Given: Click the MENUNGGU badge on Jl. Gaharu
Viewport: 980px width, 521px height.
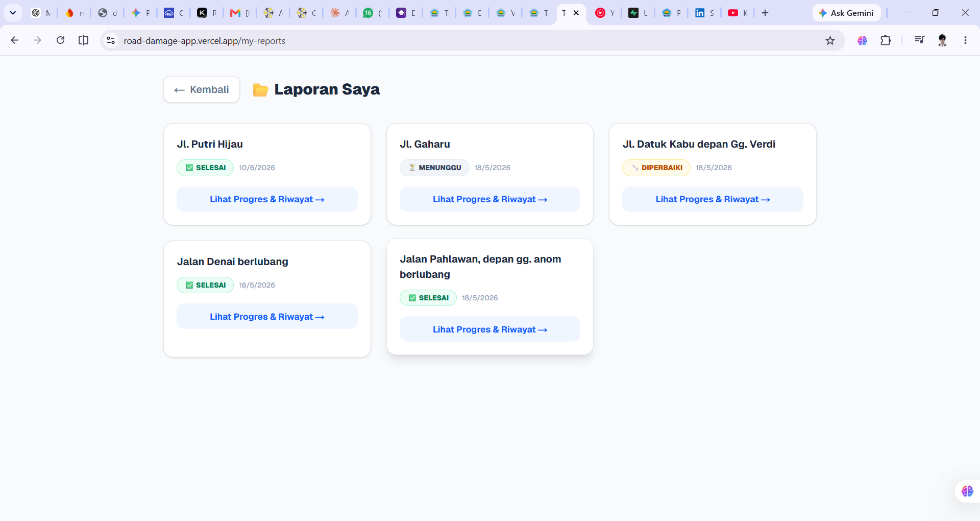Looking at the screenshot, I should (434, 168).
